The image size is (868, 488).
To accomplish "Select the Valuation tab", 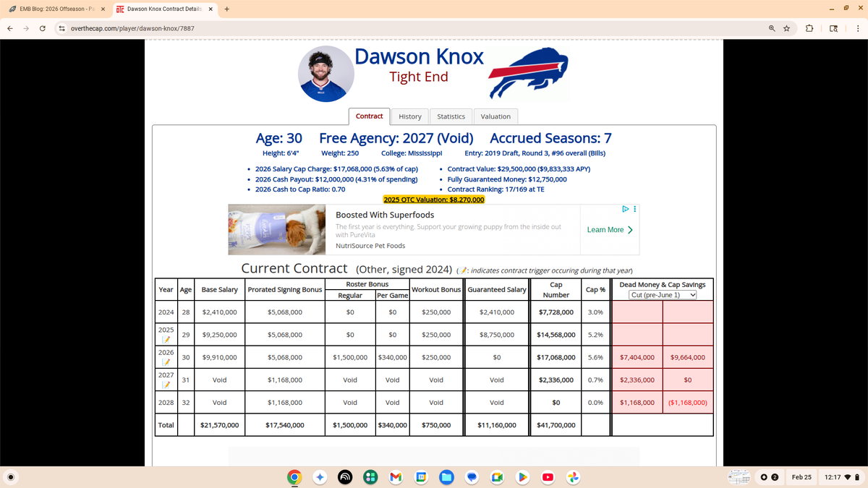I will point(495,116).
